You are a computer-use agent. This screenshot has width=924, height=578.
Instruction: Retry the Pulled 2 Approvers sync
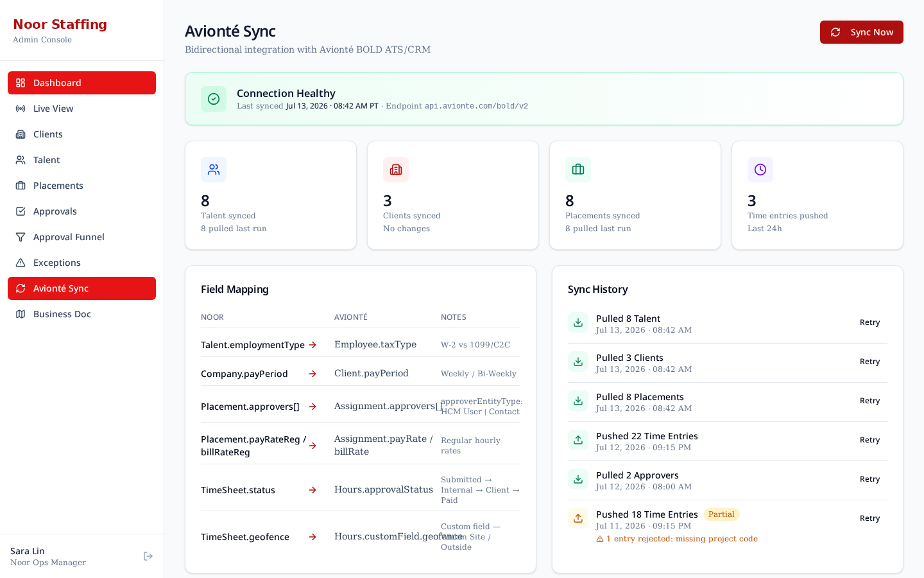point(869,479)
